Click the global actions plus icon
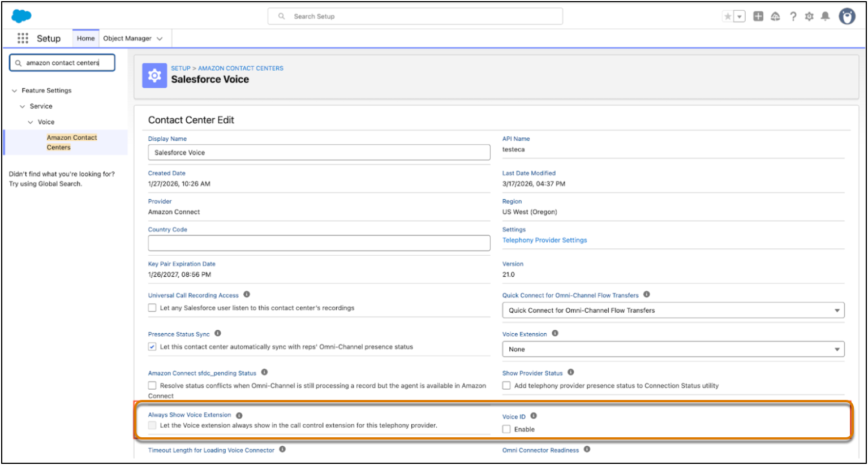Image resolution: width=868 pixels, height=465 pixels. (758, 16)
